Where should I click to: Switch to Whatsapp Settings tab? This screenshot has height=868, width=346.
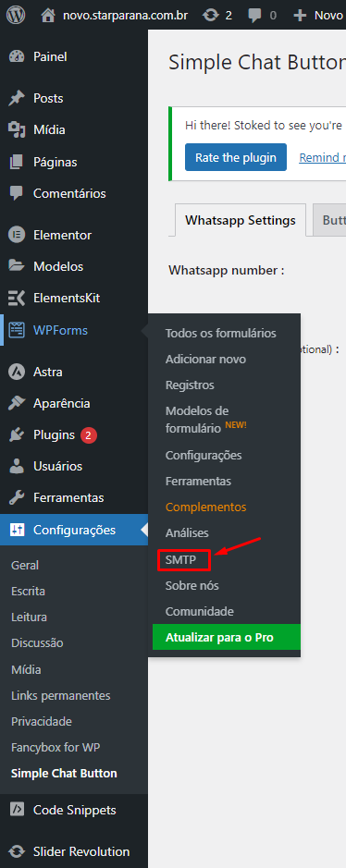click(241, 220)
